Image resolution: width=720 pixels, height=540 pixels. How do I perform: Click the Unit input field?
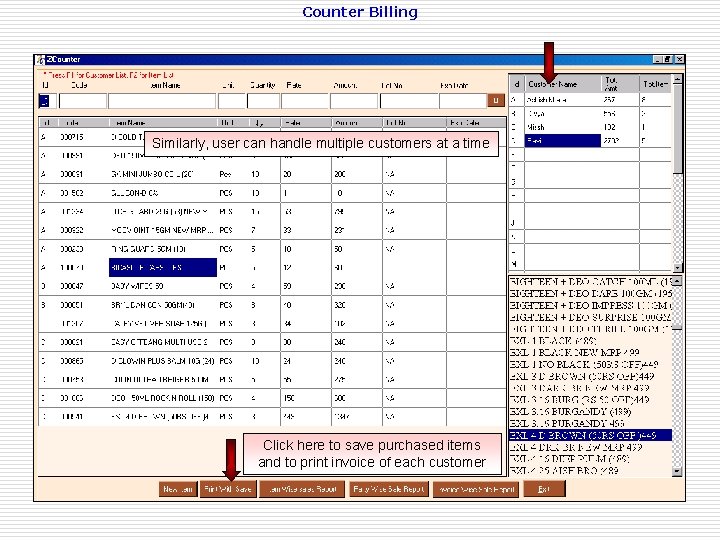coord(232,101)
